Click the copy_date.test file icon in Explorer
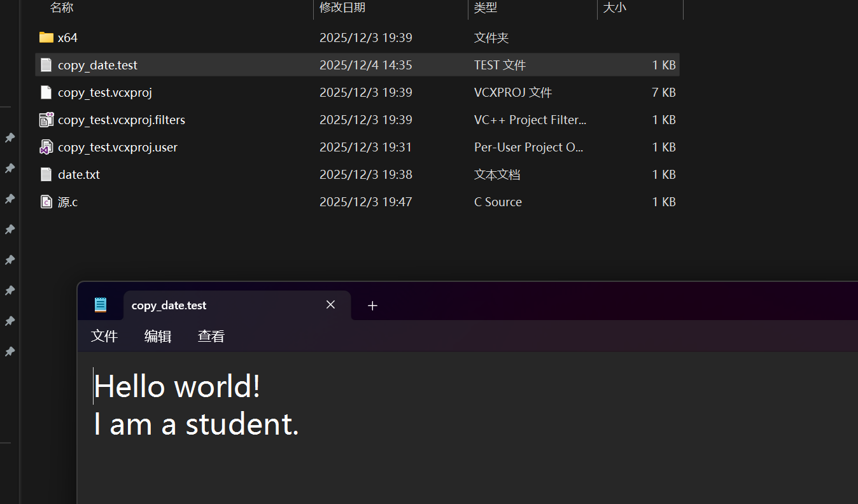Screen dimensions: 858x504 (x=46, y=65)
